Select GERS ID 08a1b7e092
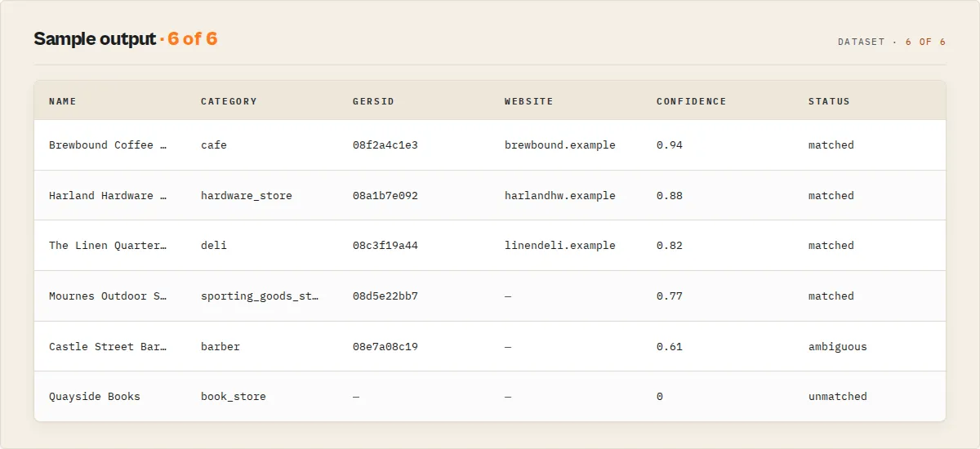Screen dimensions: 980x449 pyautogui.click(x=385, y=196)
